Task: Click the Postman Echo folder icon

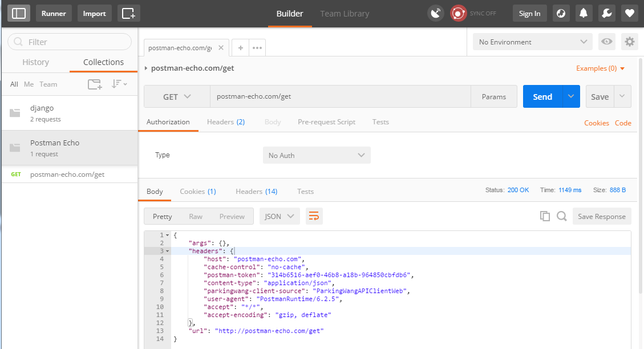Action: (x=15, y=148)
